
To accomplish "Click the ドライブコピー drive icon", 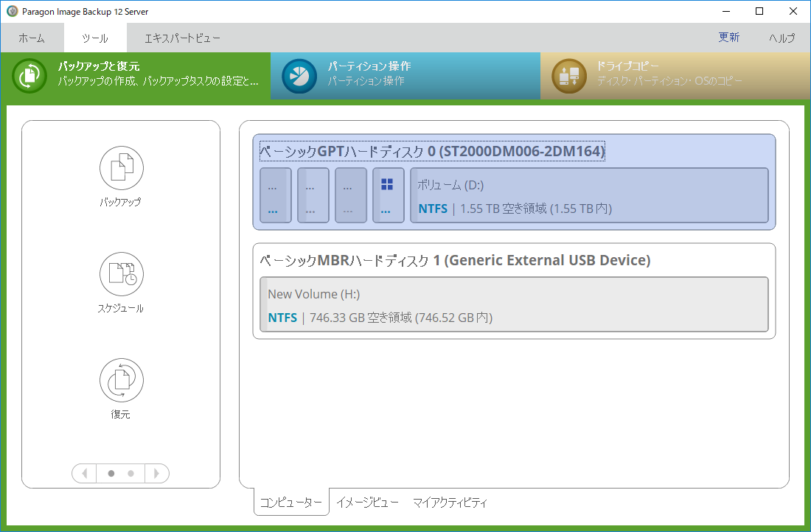I will tap(569, 76).
